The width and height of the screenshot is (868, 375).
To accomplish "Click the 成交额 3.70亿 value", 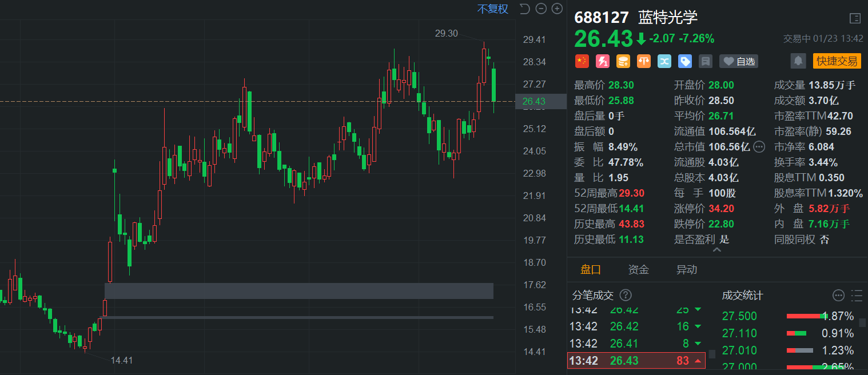I will [x=825, y=101].
